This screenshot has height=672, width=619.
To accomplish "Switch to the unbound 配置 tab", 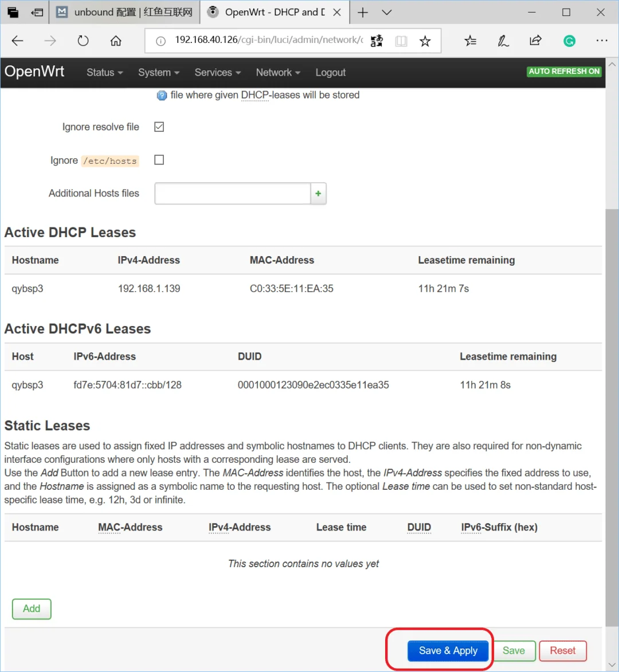I will (x=125, y=12).
